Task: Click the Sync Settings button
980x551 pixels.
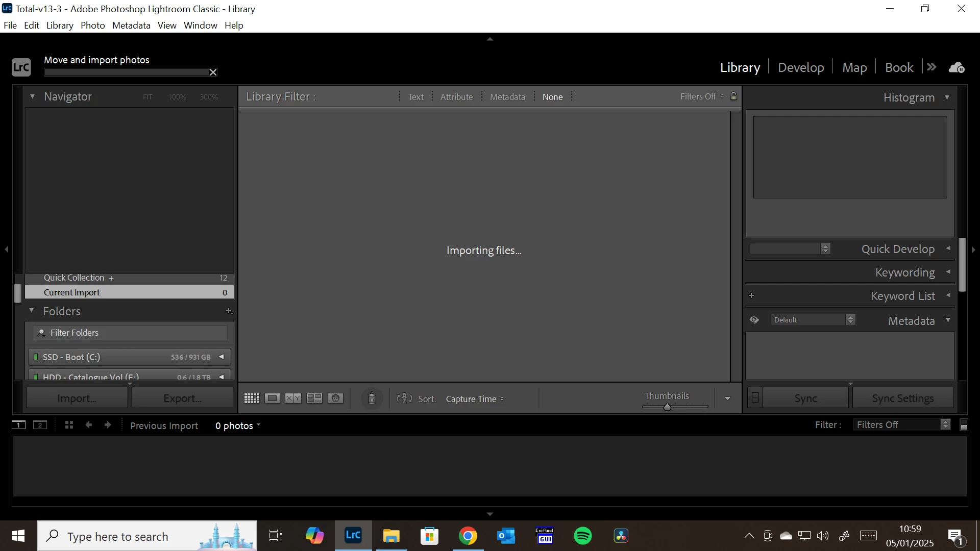Action: click(x=902, y=398)
